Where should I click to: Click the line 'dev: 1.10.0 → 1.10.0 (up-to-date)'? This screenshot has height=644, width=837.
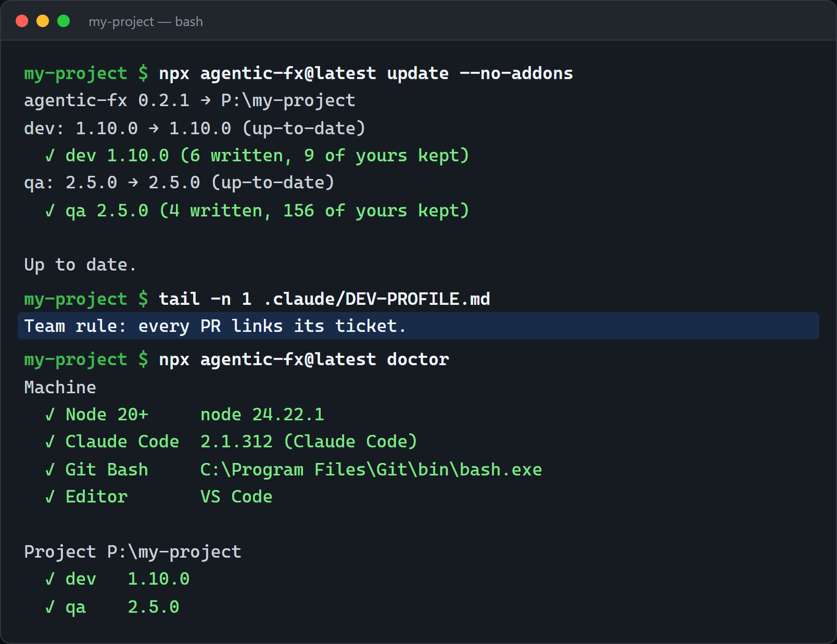(195, 128)
